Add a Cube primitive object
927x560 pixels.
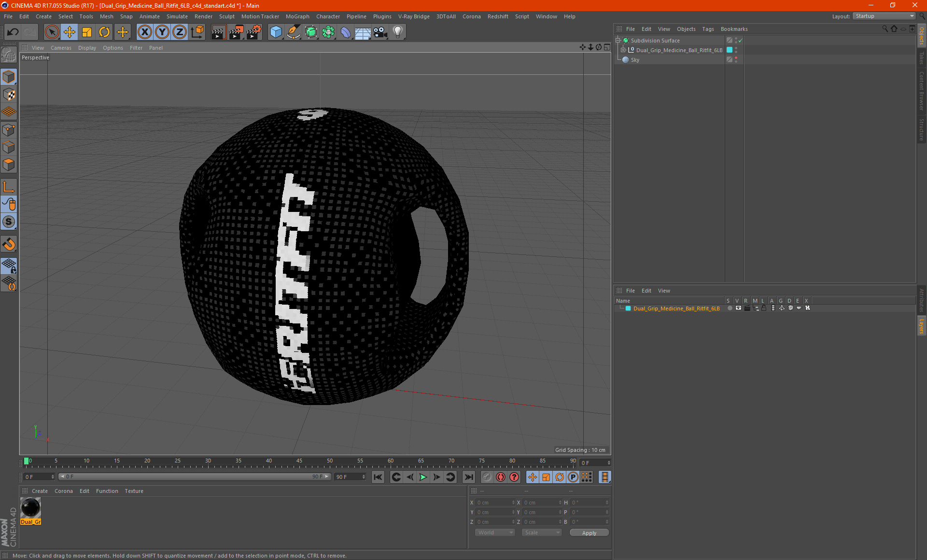pos(276,32)
